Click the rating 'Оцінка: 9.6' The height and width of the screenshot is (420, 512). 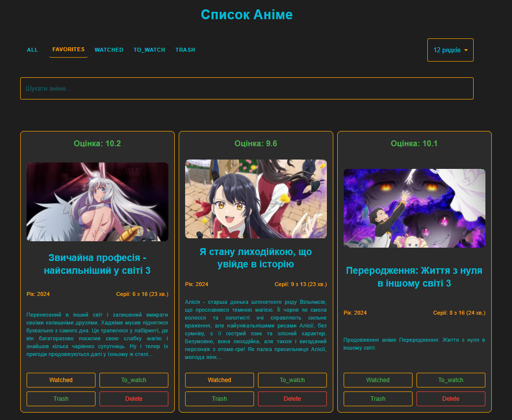256,143
